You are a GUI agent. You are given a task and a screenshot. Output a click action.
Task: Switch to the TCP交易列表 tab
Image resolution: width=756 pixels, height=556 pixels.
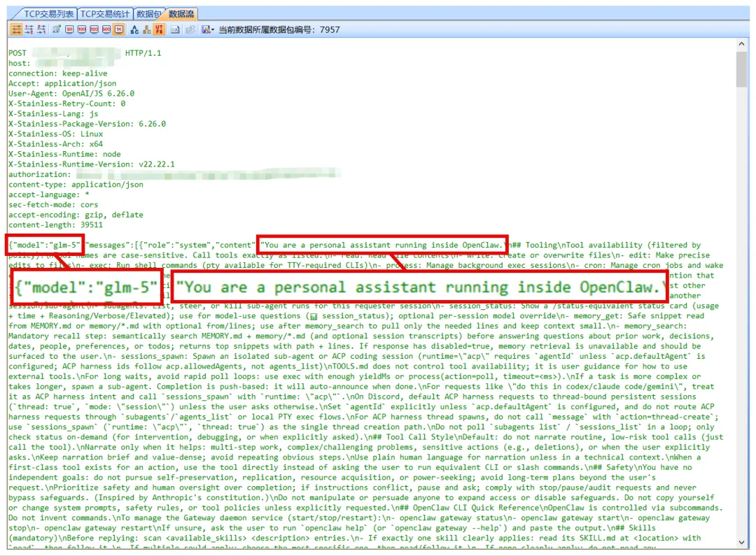tap(48, 14)
